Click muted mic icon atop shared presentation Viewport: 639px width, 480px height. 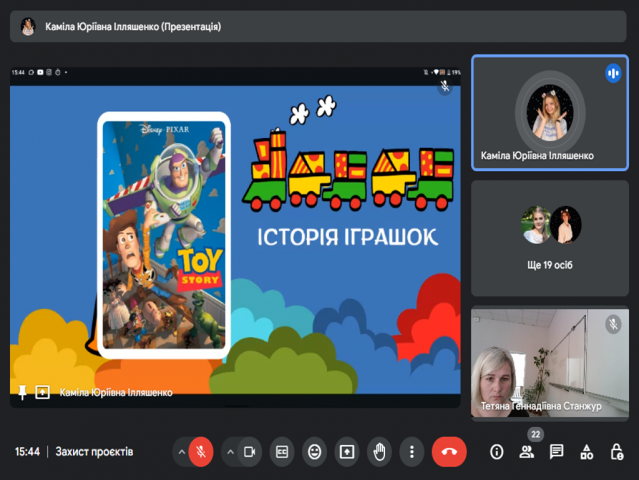(445, 86)
